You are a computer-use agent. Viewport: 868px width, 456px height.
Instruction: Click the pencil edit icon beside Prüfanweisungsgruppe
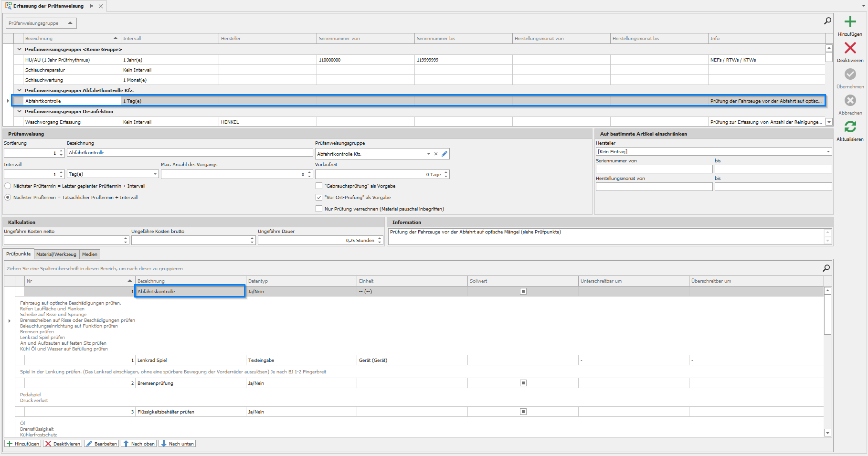445,154
